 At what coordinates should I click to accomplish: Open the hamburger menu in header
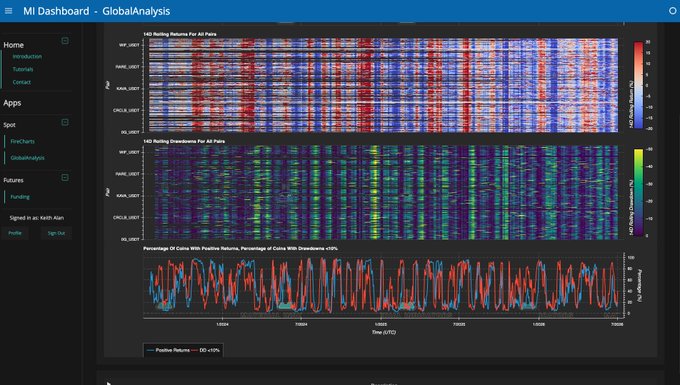[x=8, y=11]
